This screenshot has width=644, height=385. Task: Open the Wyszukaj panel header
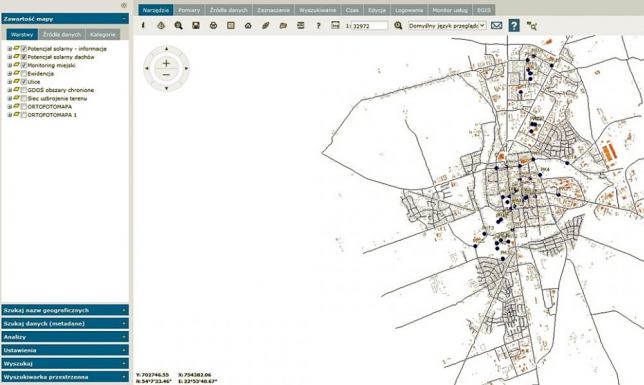65,364
